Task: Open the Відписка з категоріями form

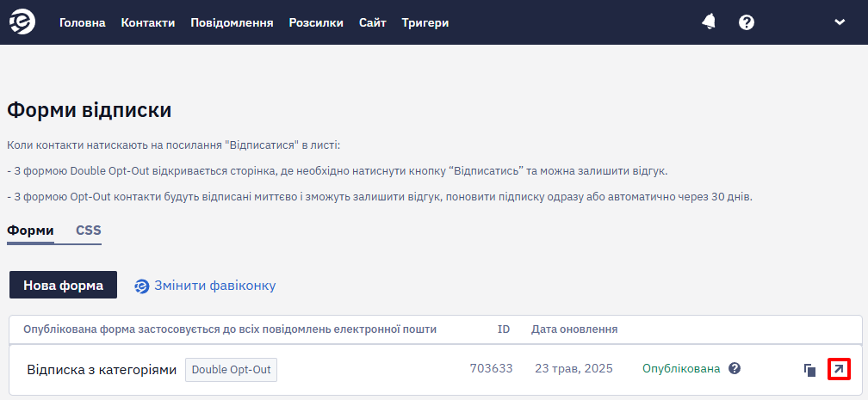Action: 102,370
